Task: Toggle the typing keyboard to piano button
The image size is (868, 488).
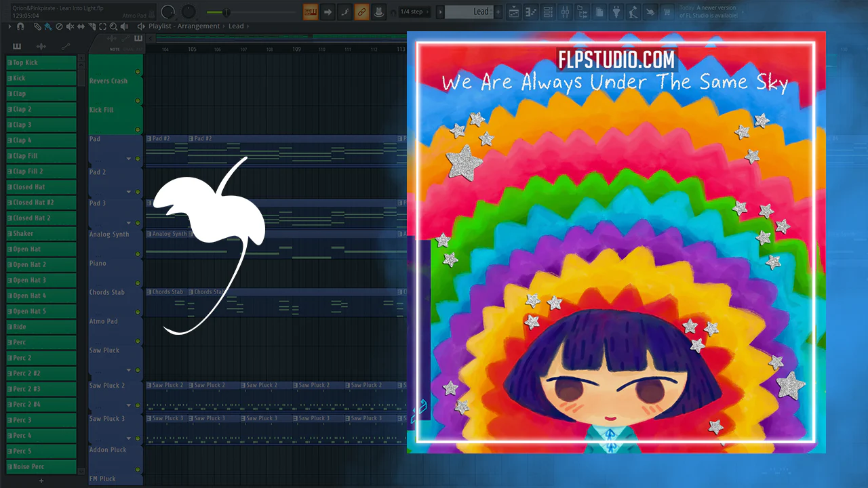Action: coord(311,12)
